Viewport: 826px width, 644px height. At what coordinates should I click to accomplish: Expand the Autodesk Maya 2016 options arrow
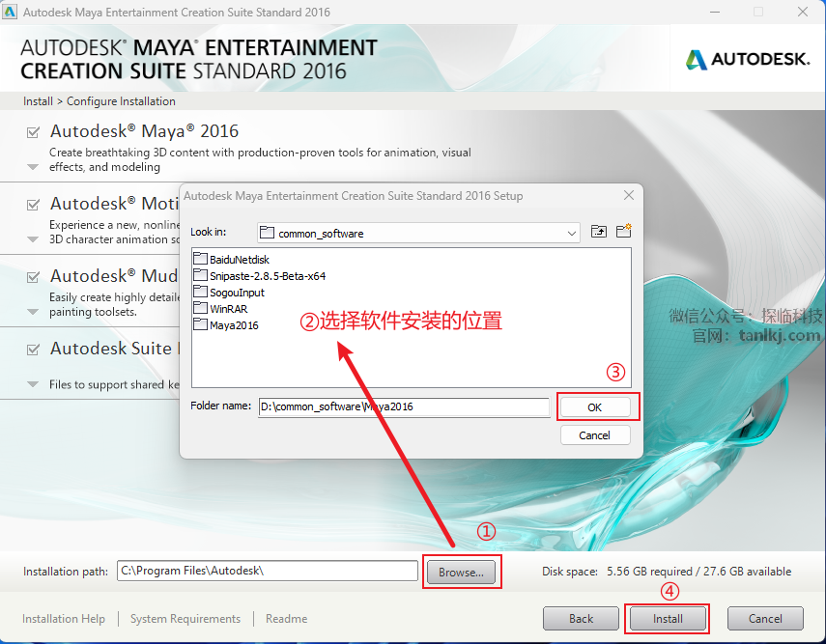pyautogui.click(x=33, y=167)
